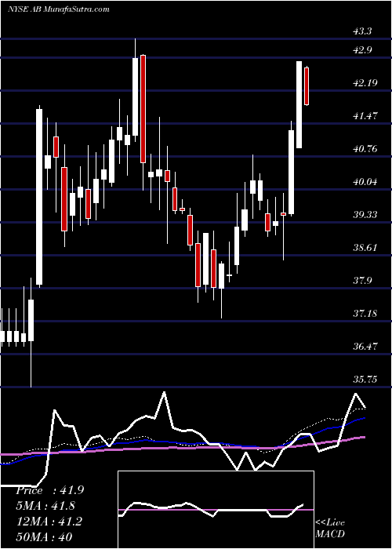Click the 40.76 price axis label

tap(365, 149)
